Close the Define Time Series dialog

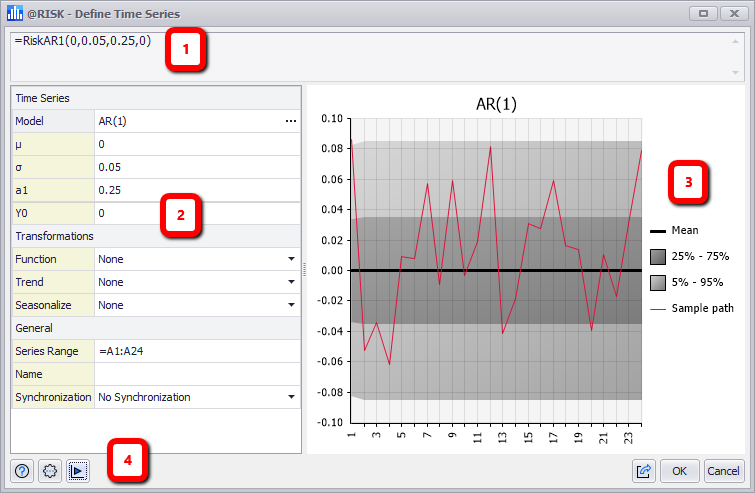734,14
